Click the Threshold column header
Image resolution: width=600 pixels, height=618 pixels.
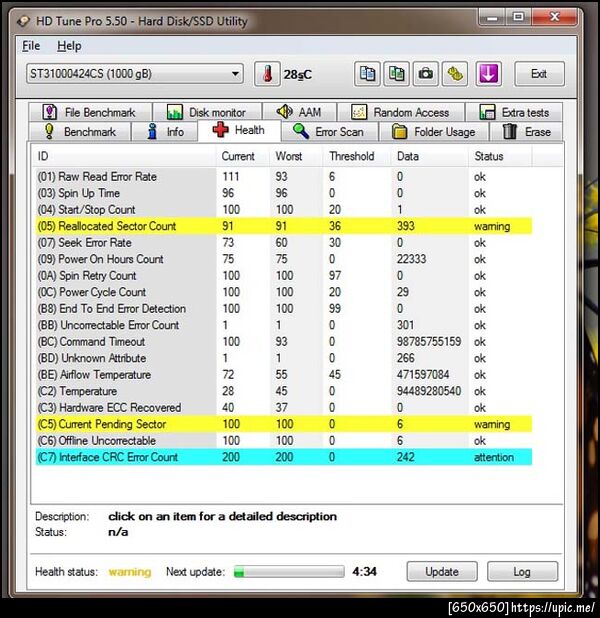tap(357, 156)
